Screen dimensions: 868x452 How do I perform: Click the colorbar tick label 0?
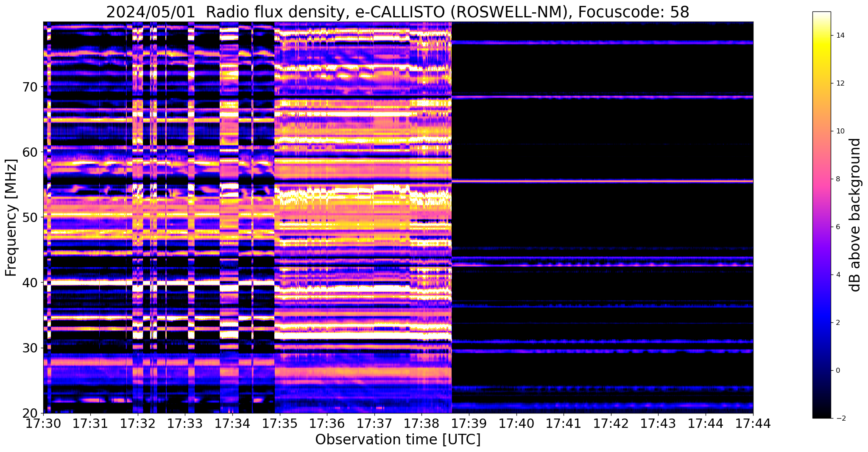pos(837,371)
